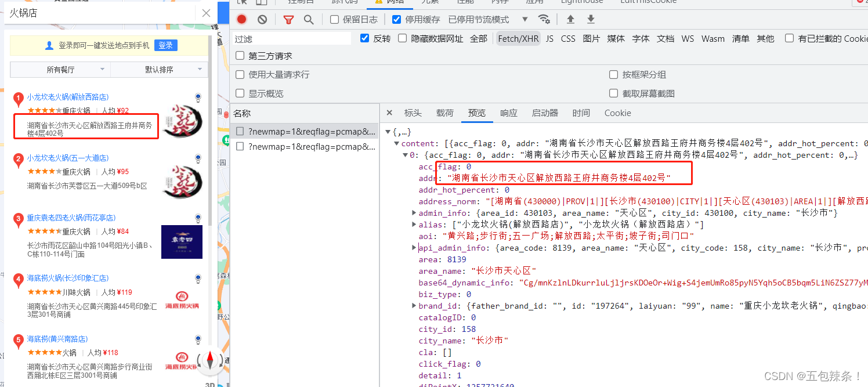Screen dimensions: 868x387
Task: Open 小龙坎 解放西路店 logo thumbnail
Action: click(x=182, y=121)
